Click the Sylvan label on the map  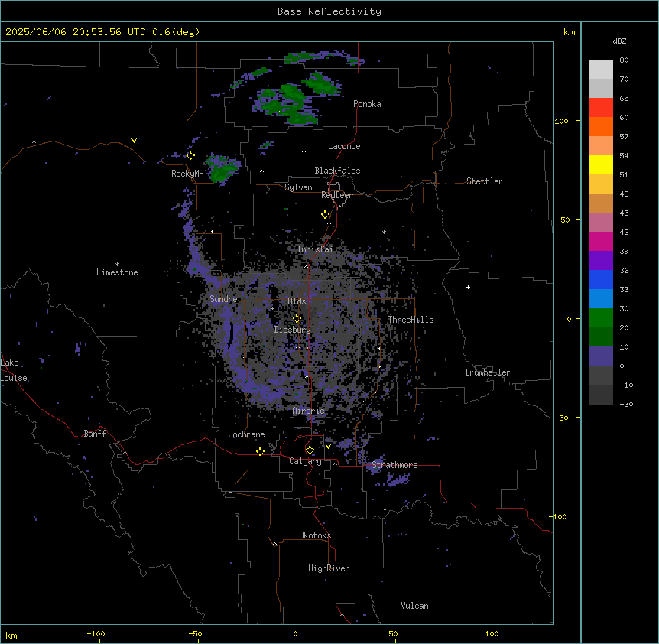298,187
